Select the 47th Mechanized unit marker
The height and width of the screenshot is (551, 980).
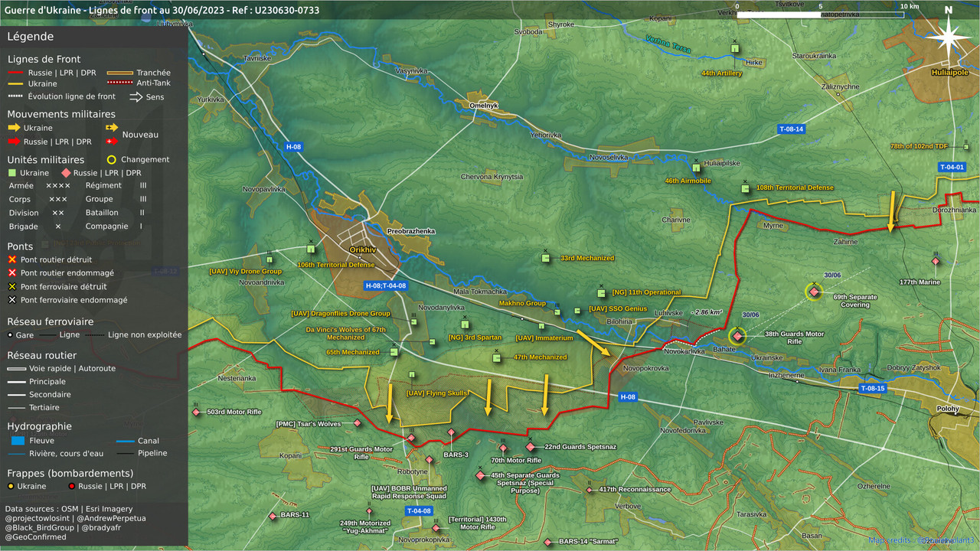point(496,357)
